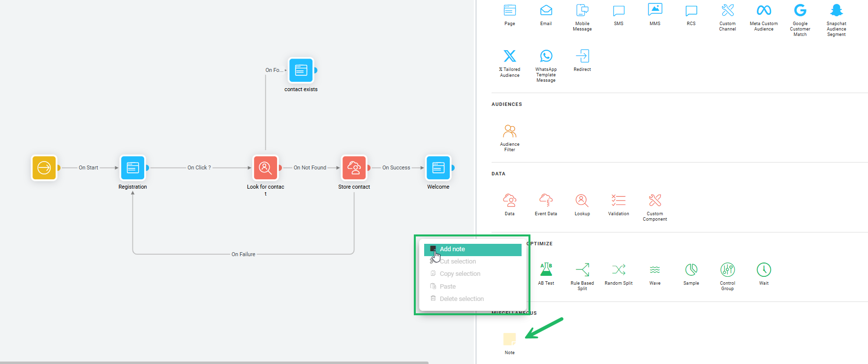Choose Add note from context menu
The height and width of the screenshot is (364, 868).
tap(472, 249)
